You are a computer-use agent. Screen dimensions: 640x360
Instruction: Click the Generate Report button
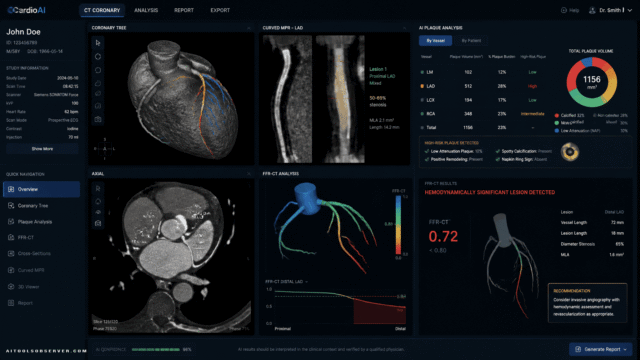pyautogui.click(x=601, y=349)
